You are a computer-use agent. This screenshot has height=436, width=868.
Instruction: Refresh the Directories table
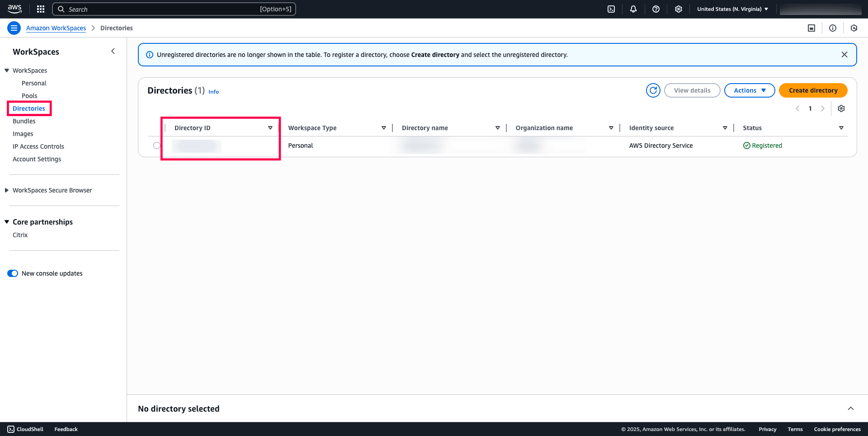(653, 90)
